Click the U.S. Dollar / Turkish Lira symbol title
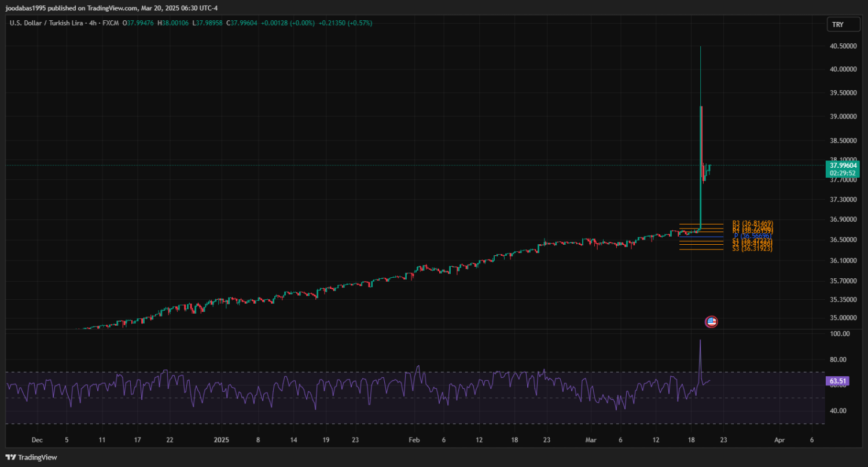The width and height of the screenshot is (868, 467). tap(43, 23)
